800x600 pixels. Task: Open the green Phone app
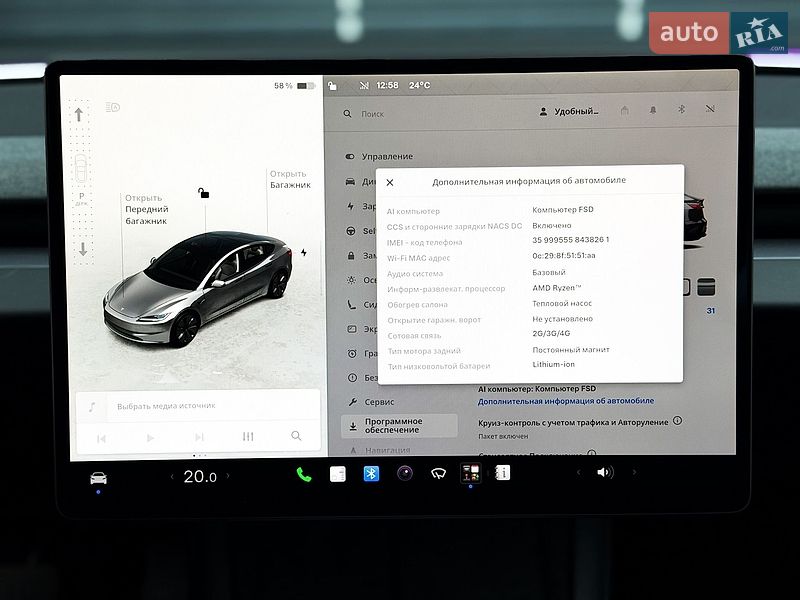coord(304,474)
